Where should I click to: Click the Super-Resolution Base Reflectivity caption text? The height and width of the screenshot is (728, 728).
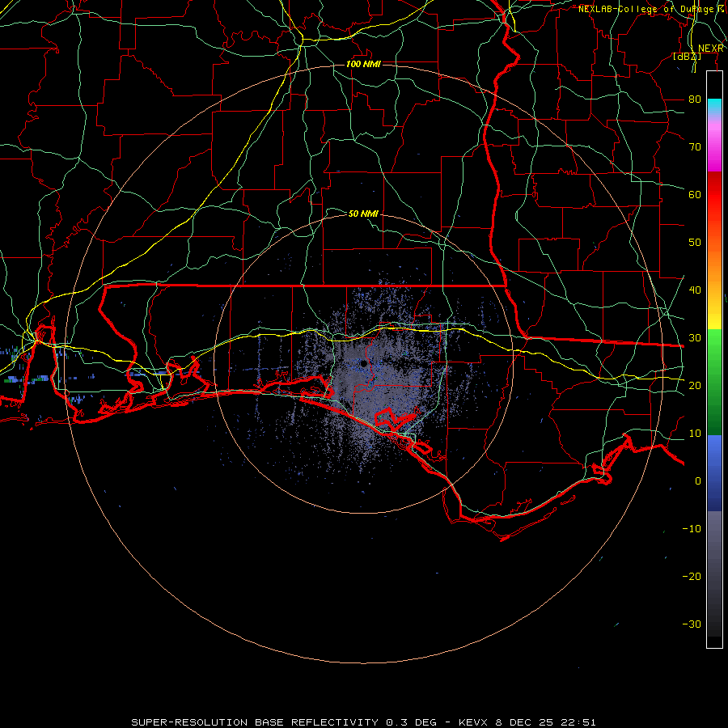255,722
